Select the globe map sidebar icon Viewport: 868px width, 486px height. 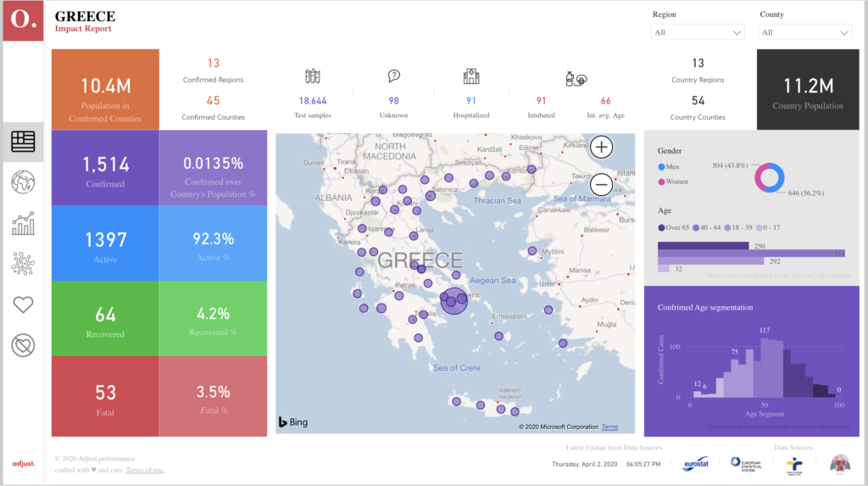[x=23, y=182]
